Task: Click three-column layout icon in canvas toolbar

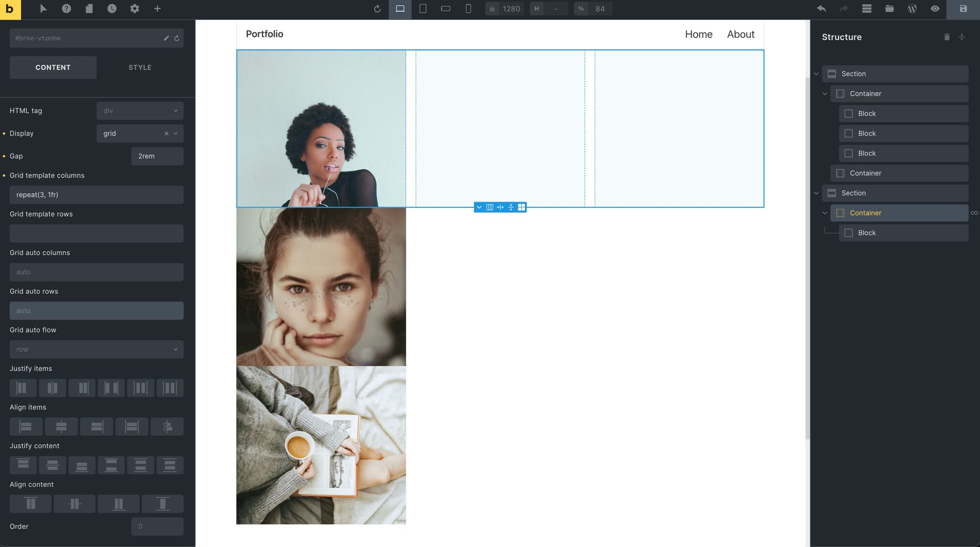Action: click(x=489, y=207)
